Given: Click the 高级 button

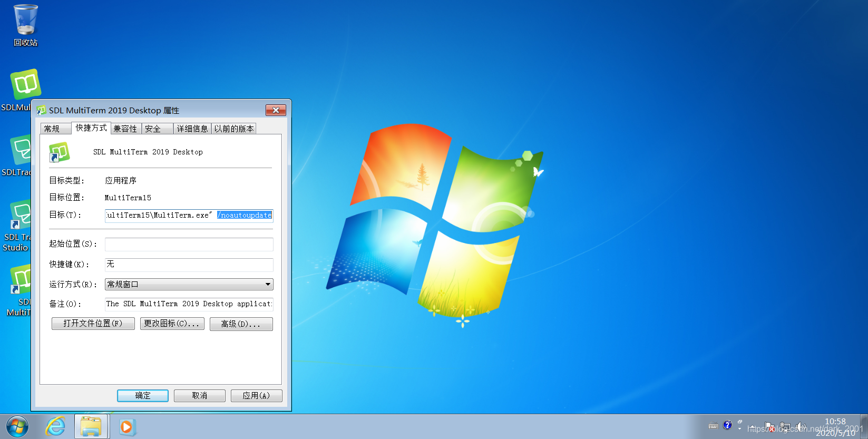Looking at the screenshot, I should (x=241, y=324).
